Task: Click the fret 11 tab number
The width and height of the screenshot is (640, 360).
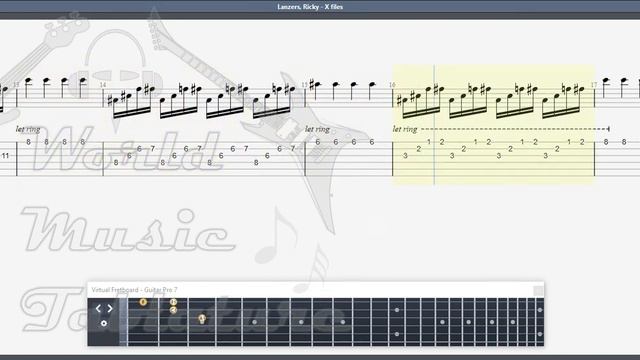Action: 5,156
